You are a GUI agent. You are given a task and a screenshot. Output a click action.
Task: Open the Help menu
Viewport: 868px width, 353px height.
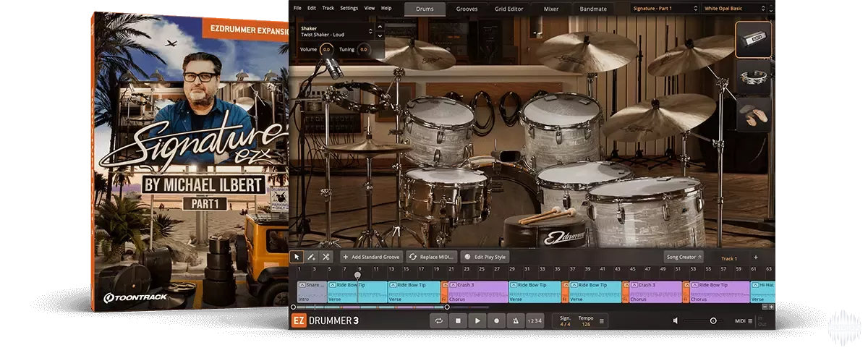pyautogui.click(x=386, y=8)
